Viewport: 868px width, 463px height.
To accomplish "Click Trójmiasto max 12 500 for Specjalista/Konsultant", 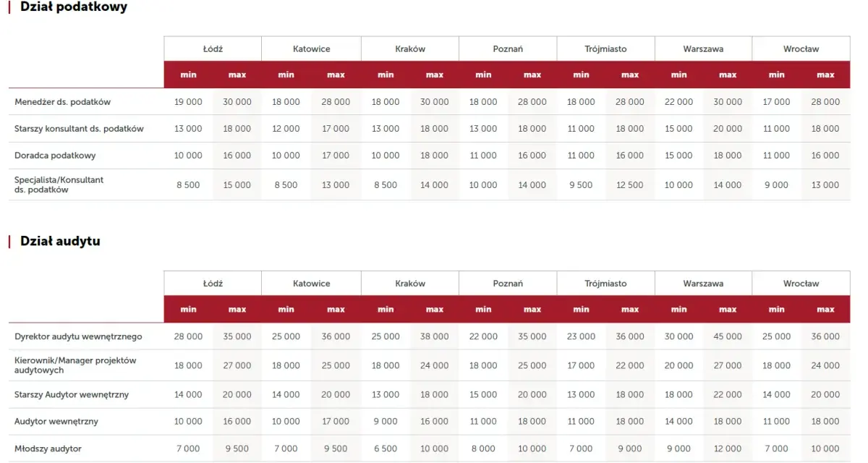I will [x=630, y=185].
